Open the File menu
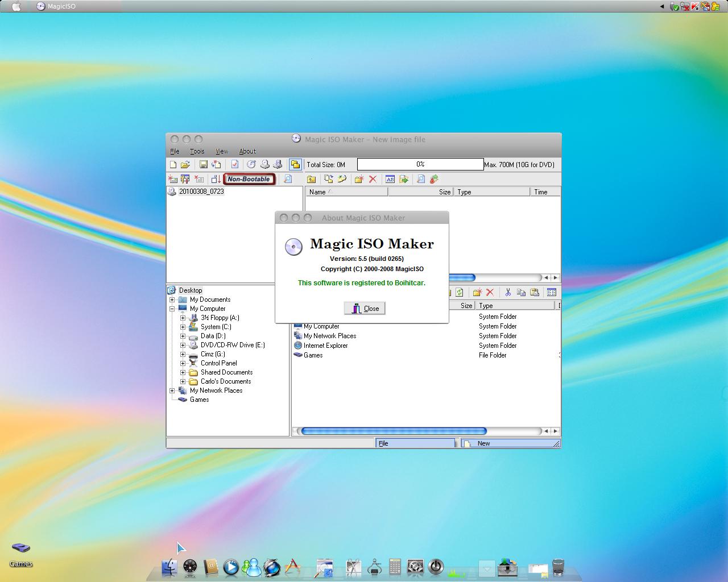This screenshot has width=728, height=582. (x=175, y=151)
